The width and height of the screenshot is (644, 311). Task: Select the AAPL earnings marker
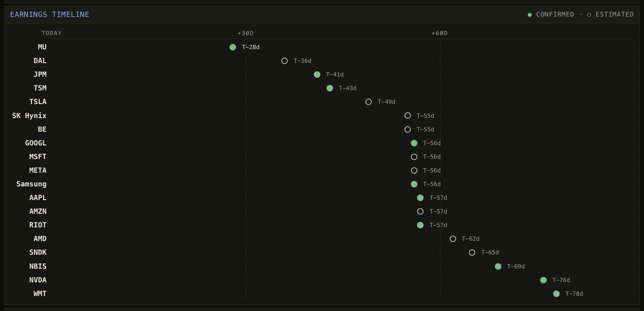420,198
